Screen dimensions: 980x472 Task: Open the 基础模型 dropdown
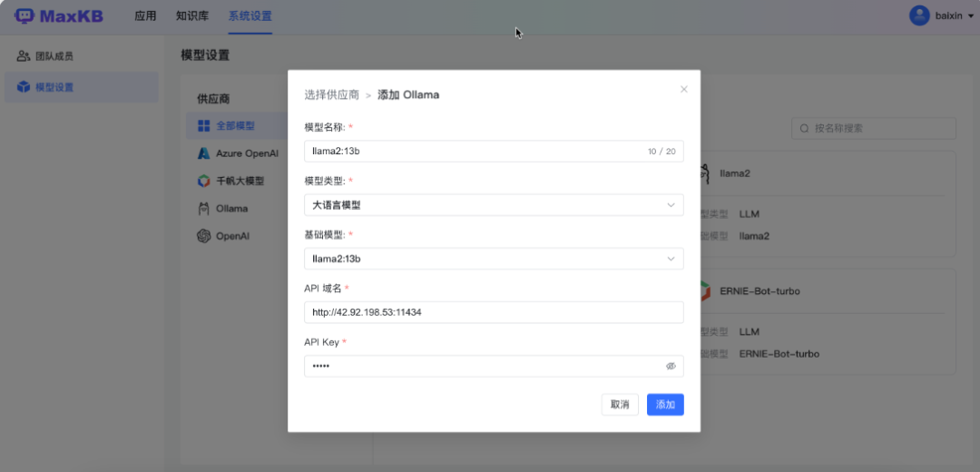494,259
